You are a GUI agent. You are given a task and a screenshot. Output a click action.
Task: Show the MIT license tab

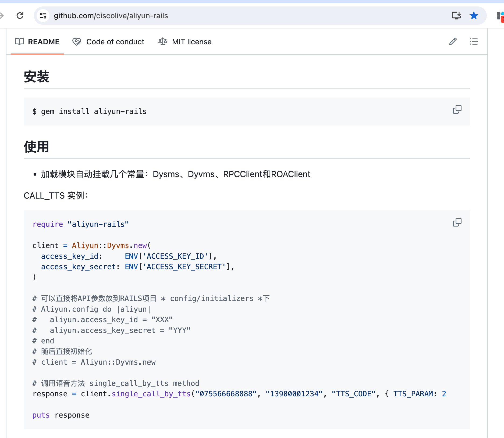(x=185, y=42)
